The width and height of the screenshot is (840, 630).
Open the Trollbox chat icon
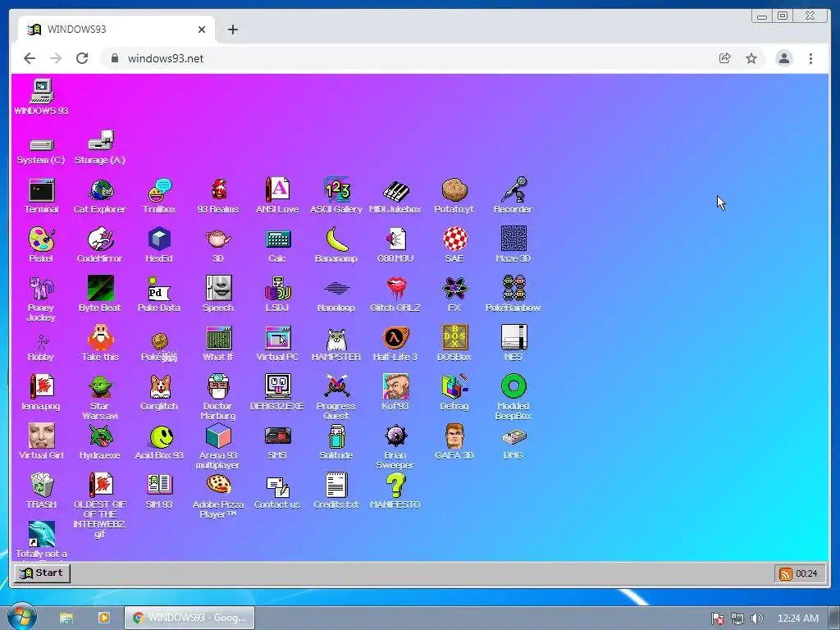(x=160, y=190)
